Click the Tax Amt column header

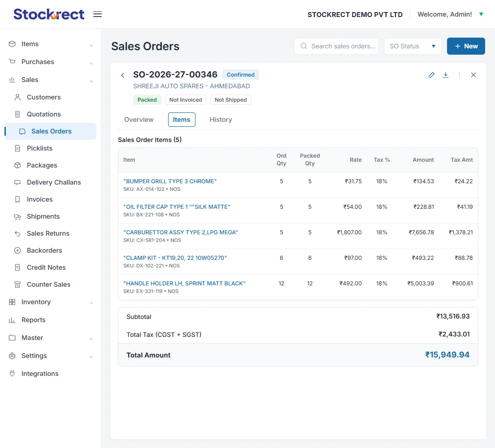461,159
